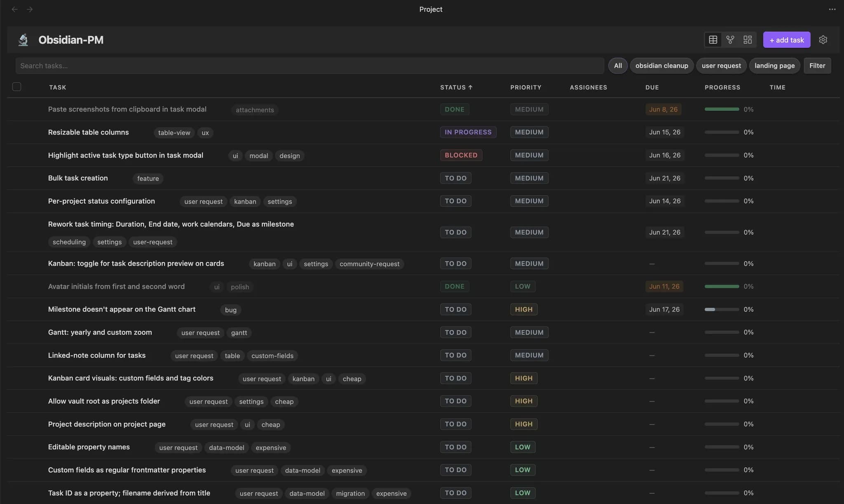844x504 pixels.
Task: Open task Gantt: yearly and custom zoom
Action: click(x=100, y=332)
